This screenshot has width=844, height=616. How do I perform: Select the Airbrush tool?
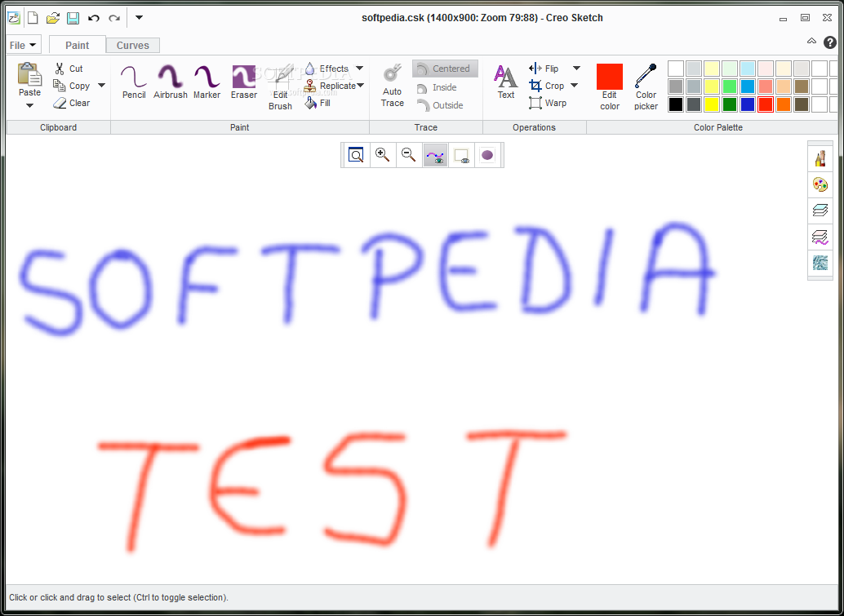(170, 82)
